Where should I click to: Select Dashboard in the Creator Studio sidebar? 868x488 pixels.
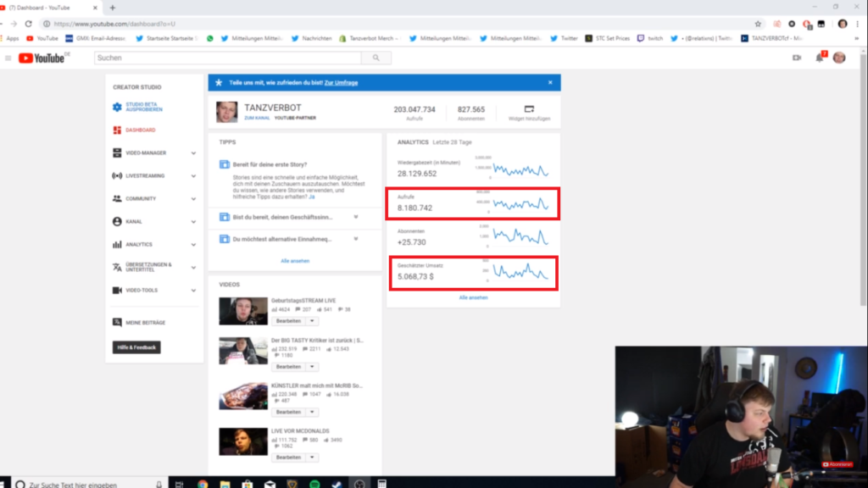(141, 130)
